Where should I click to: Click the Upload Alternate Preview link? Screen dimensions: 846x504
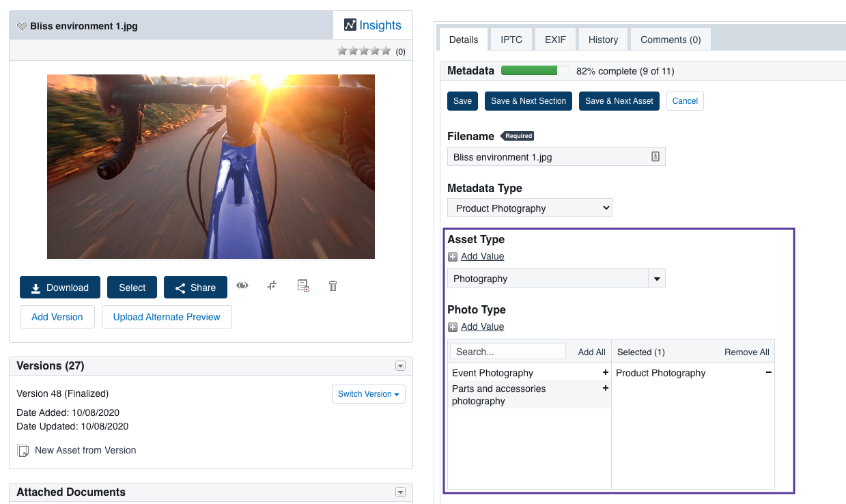pyautogui.click(x=167, y=317)
